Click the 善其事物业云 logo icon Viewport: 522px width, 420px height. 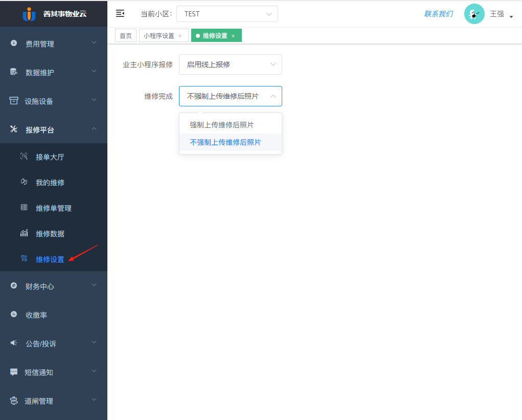tap(29, 14)
